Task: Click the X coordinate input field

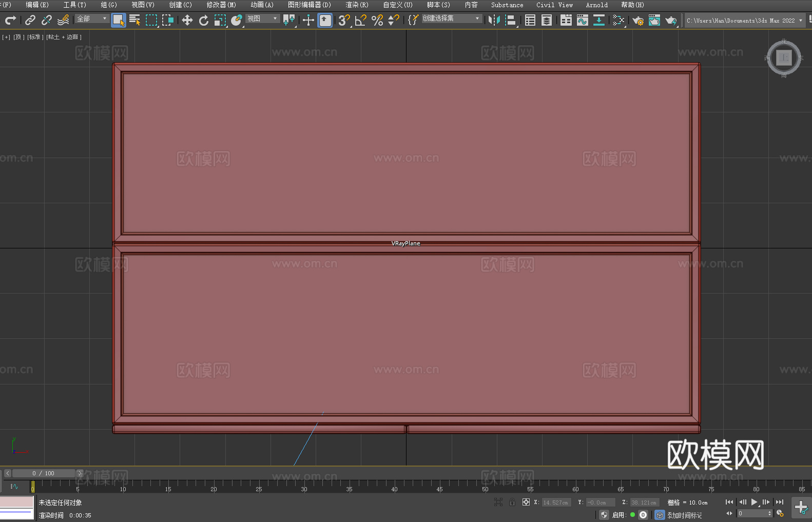Action: click(x=556, y=502)
